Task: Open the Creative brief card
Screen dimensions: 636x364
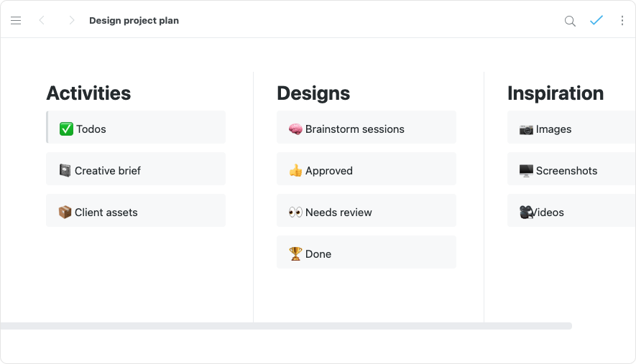Action: pos(137,169)
